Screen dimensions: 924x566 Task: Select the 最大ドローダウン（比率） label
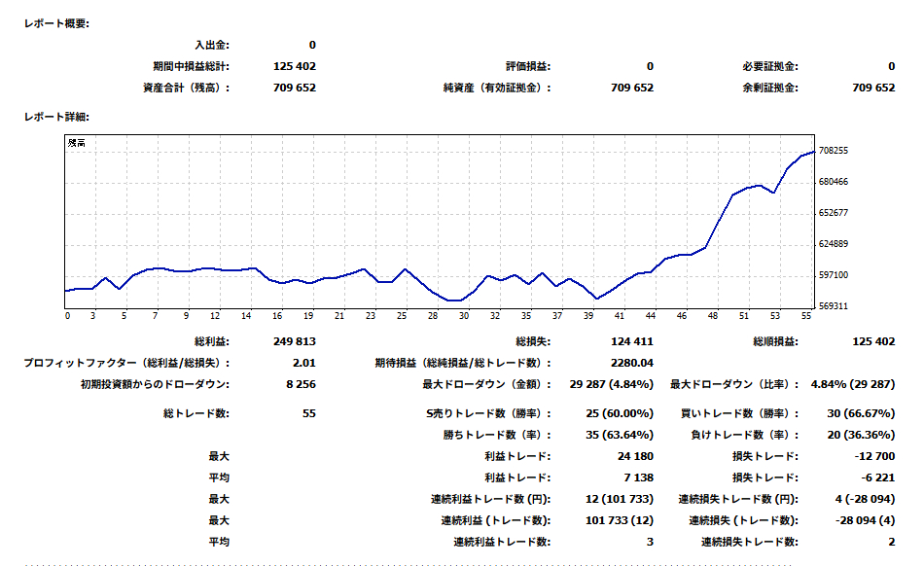pyautogui.click(x=734, y=384)
